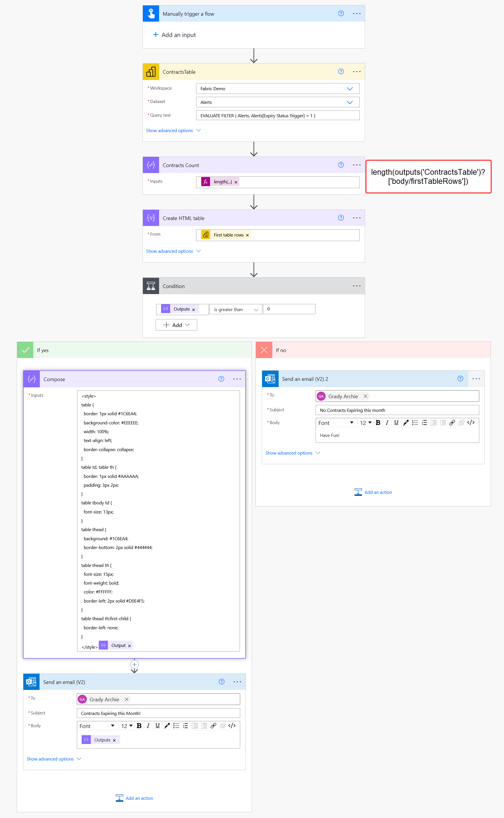Screen dimensions: 504x818
Task: Click the Add condition row button
Action: [x=176, y=325]
